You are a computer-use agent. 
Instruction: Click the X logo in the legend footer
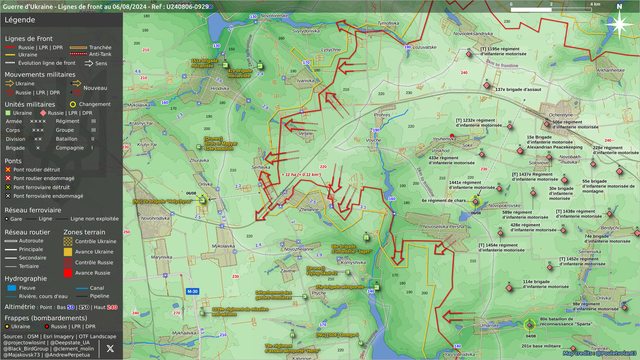[x=110, y=348]
